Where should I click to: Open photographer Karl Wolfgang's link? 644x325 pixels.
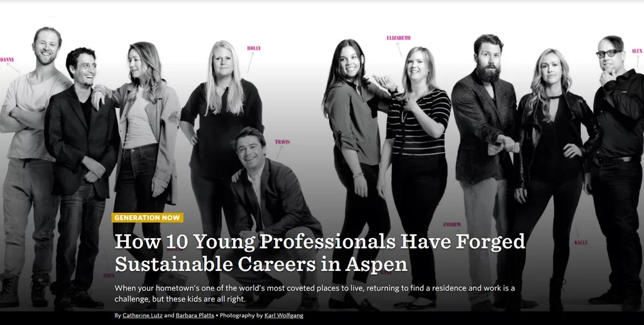click(x=284, y=315)
